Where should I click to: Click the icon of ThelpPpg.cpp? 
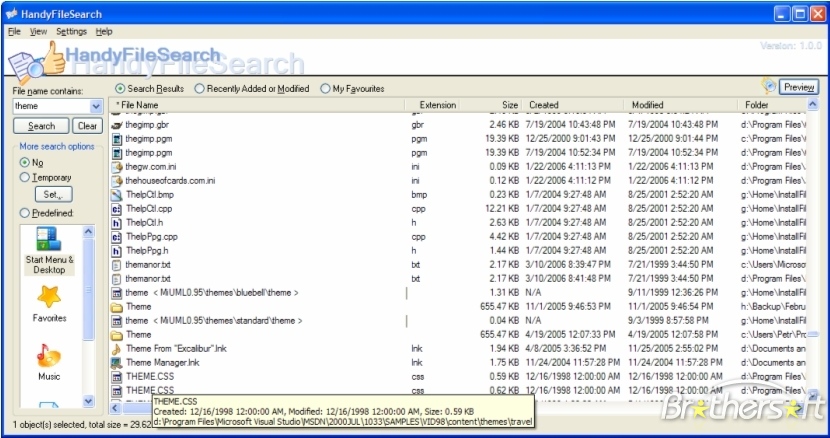pyautogui.click(x=116, y=237)
